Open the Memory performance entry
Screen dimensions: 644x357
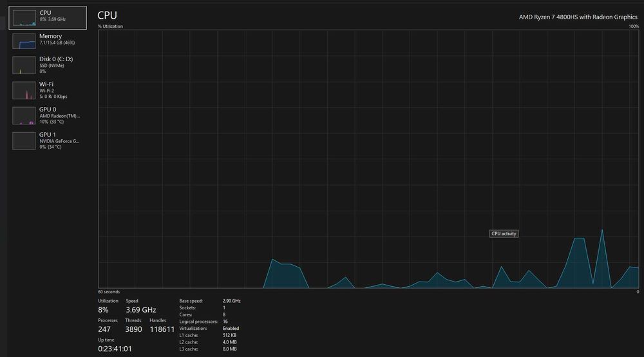point(48,41)
